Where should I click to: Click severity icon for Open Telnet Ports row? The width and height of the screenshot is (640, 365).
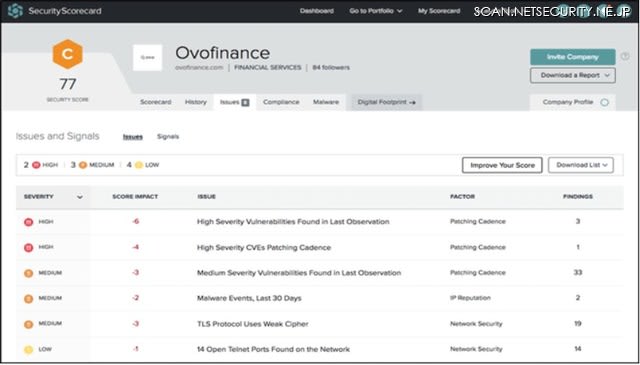(28, 350)
